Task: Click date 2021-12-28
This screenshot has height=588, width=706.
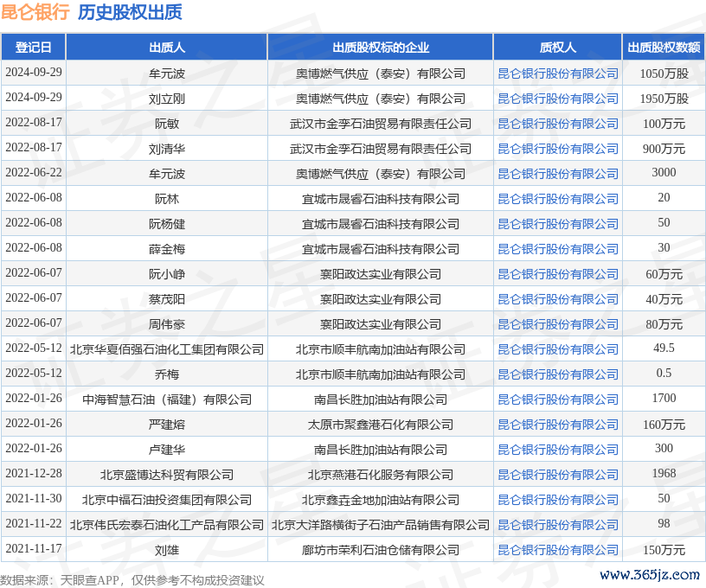Action: (x=34, y=473)
